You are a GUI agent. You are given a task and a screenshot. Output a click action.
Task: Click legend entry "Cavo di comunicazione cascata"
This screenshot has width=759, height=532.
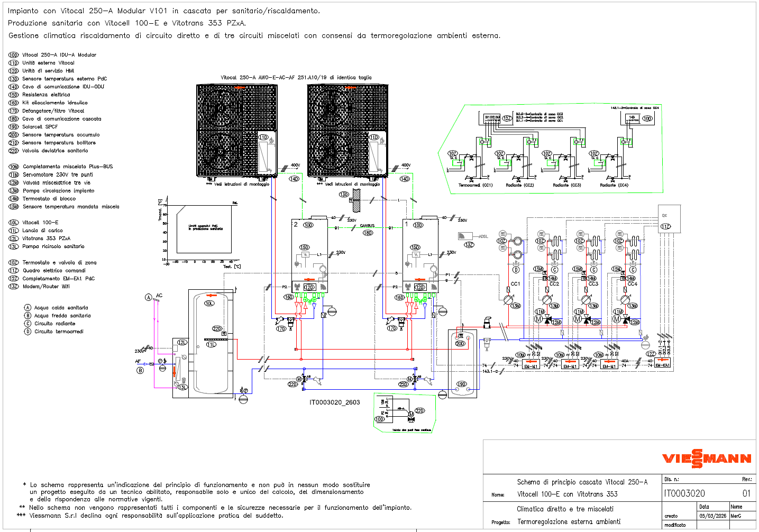coord(62,119)
